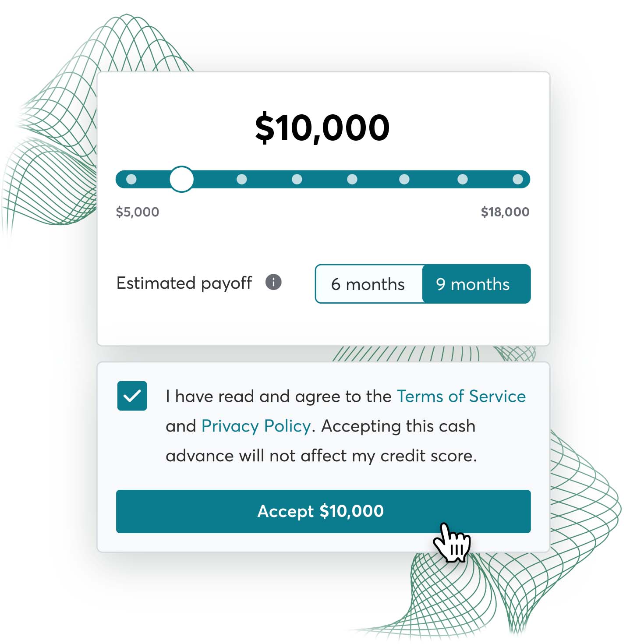This screenshot has width=644, height=644.
Task: Click the white slider handle
Action: pos(181,179)
